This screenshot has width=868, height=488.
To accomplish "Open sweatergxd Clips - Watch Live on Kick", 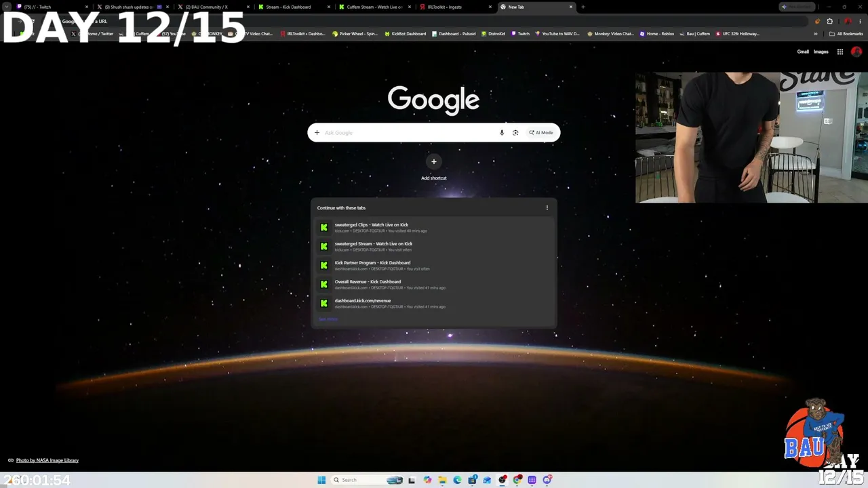I will (x=434, y=228).
